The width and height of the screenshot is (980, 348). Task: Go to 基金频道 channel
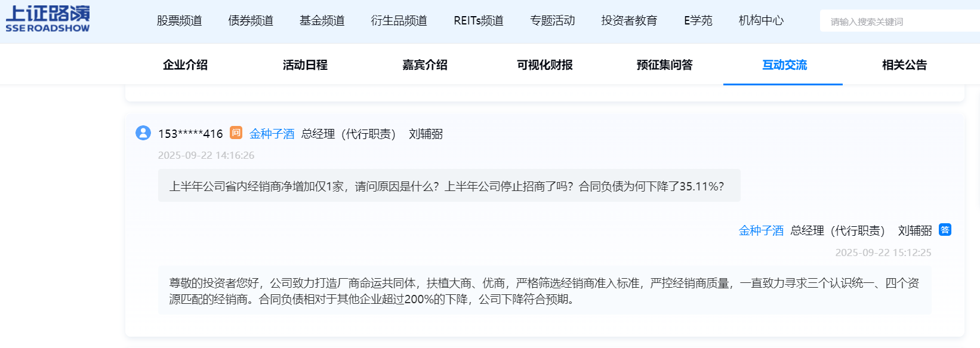[x=322, y=21]
